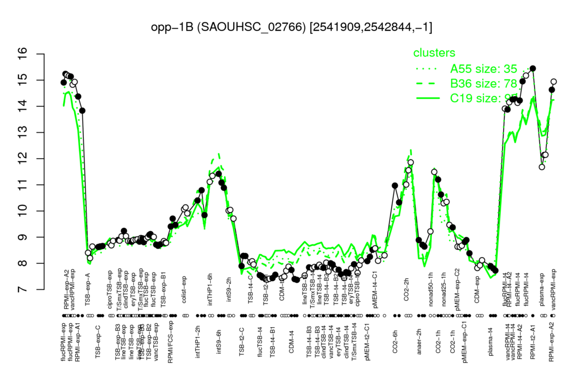Click x-axis label 'ciproTSB-exp'
Viewport: 588px width, 368px height.
(x=110, y=290)
